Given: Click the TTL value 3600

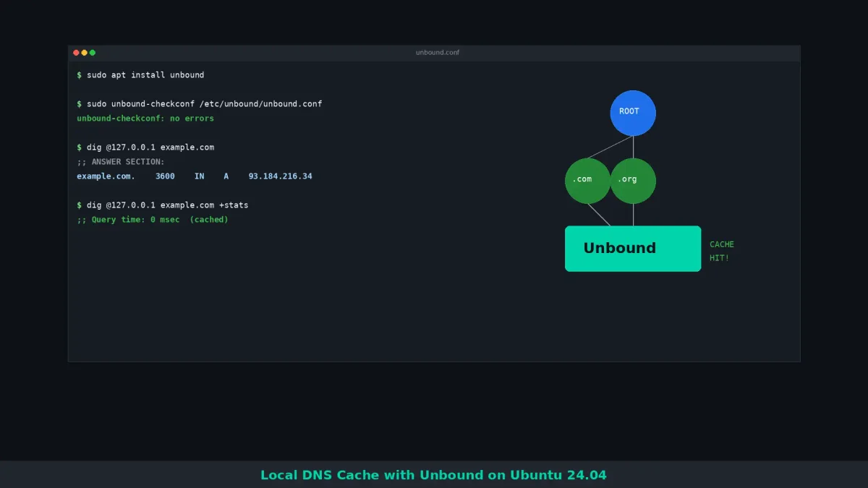Looking at the screenshot, I should 165,176.
